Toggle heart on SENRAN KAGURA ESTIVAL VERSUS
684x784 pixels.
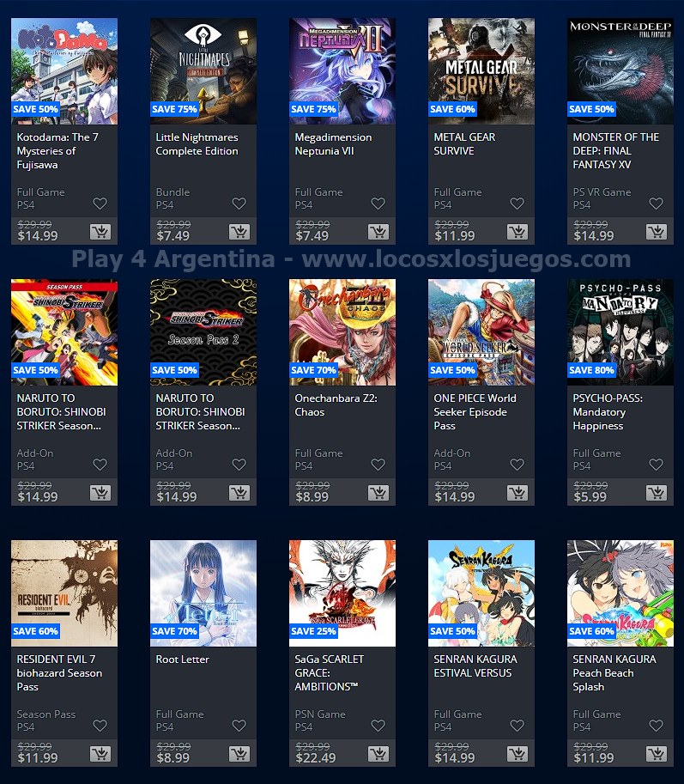[x=518, y=726]
